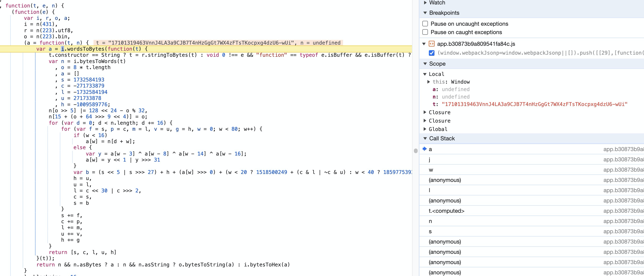The height and width of the screenshot is (276, 644).
Task: Enable Pause on caught exceptions
Action: point(425,32)
